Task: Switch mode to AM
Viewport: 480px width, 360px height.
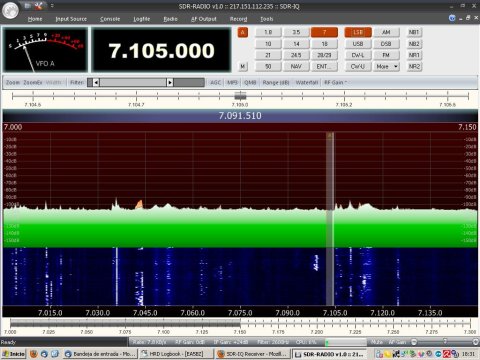Action: click(x=386, y=32)
